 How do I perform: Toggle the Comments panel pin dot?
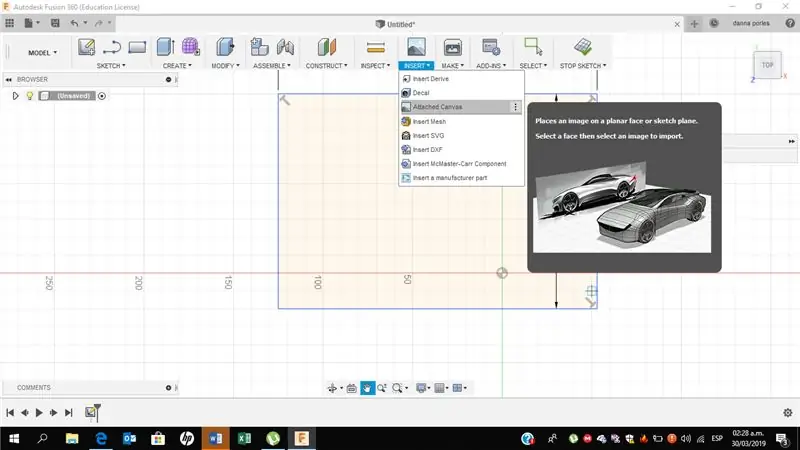pos(168,388)
